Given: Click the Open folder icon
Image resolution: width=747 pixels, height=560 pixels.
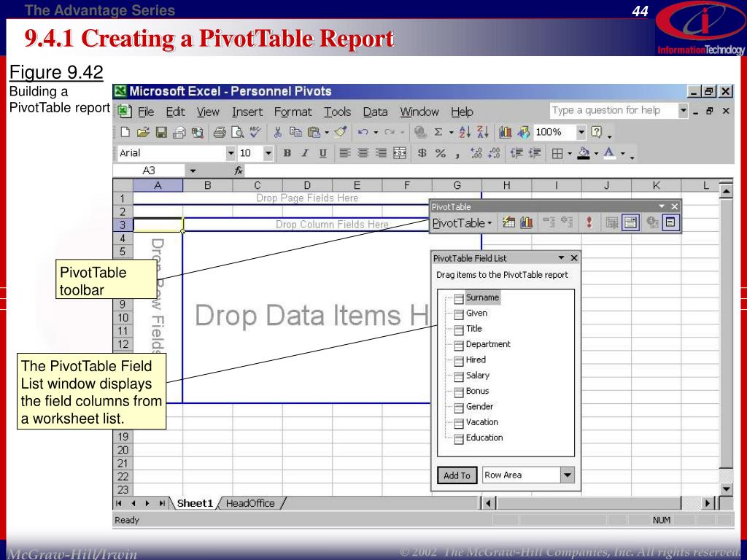Looking at the screenshot, I should pyautogui.click(x=143, y=133).
